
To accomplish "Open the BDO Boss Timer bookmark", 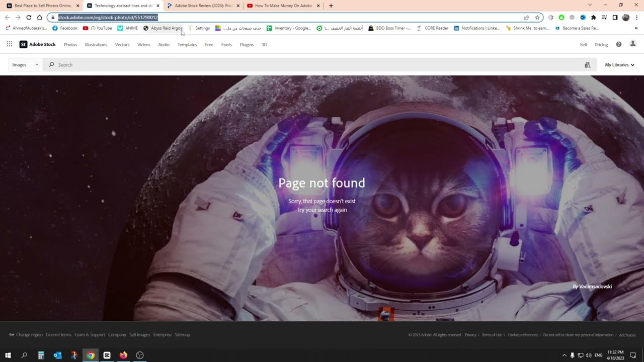I will tap(389, 28).
